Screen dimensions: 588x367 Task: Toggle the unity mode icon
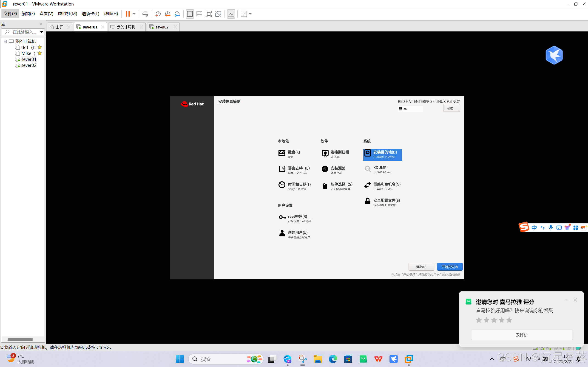[218, 14]
